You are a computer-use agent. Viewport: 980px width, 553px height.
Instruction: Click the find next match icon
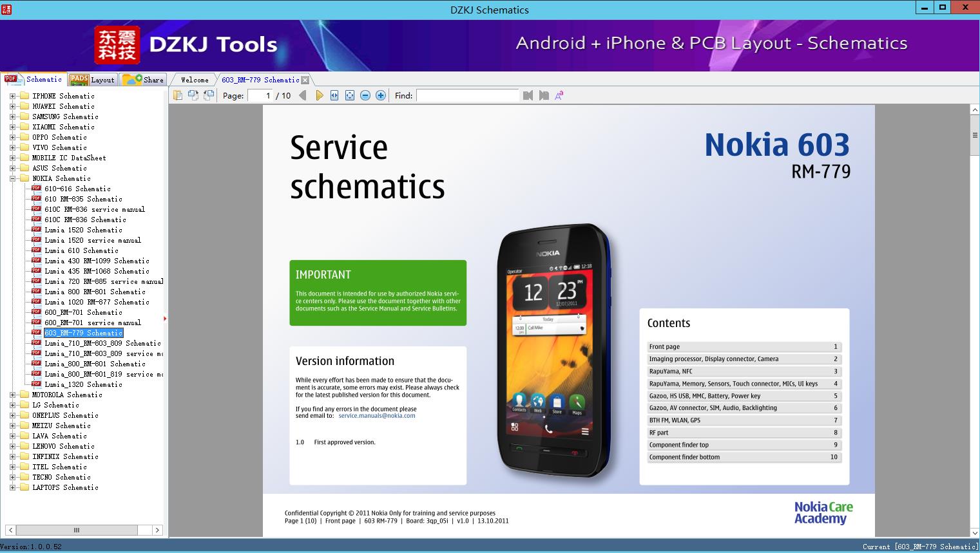point(544,95)
